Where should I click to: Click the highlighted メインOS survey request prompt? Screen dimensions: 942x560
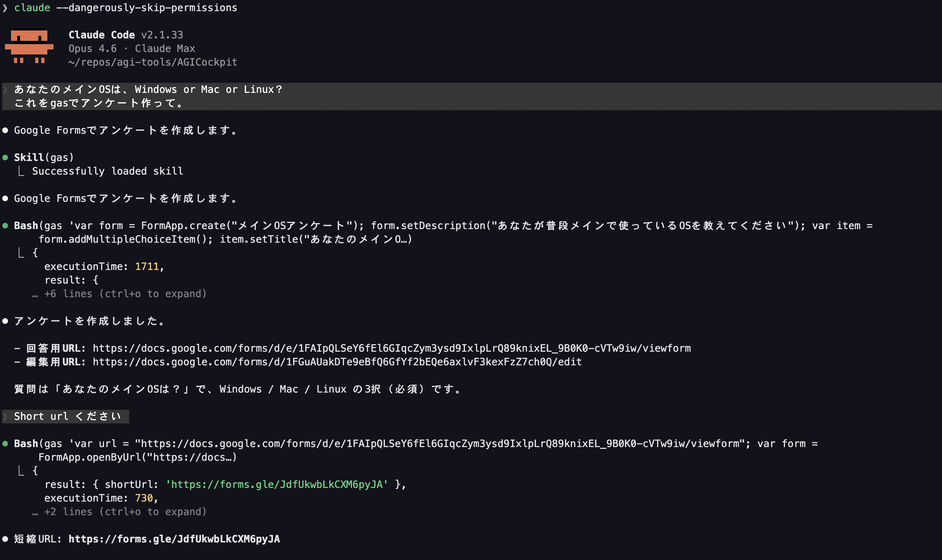[x=148, y=96]
